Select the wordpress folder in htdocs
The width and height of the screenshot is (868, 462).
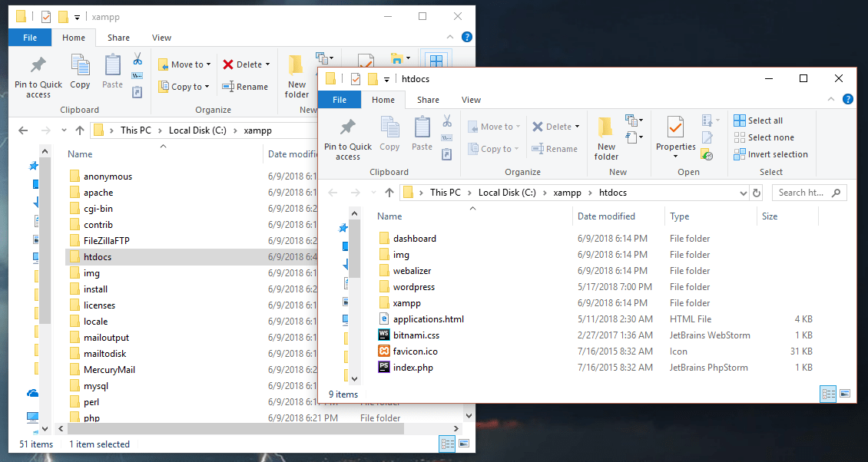(x=414, y=286)
